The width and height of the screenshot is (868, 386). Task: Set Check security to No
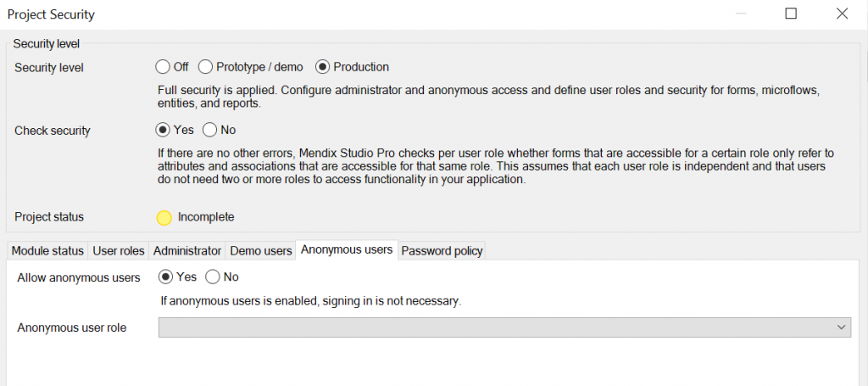pyautogui.click(x=210, y=130)
